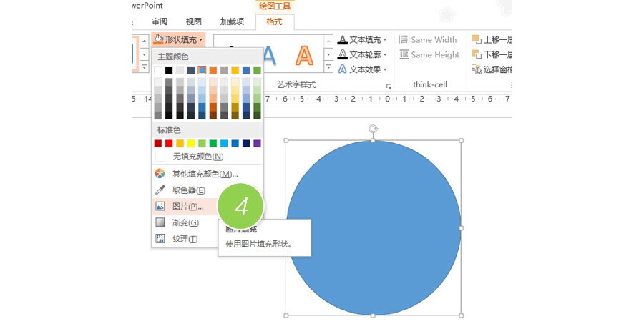644x334 pixels.
Task: Click the eyedropper icon
Action: pyautogui.click(x=160, y=190)
